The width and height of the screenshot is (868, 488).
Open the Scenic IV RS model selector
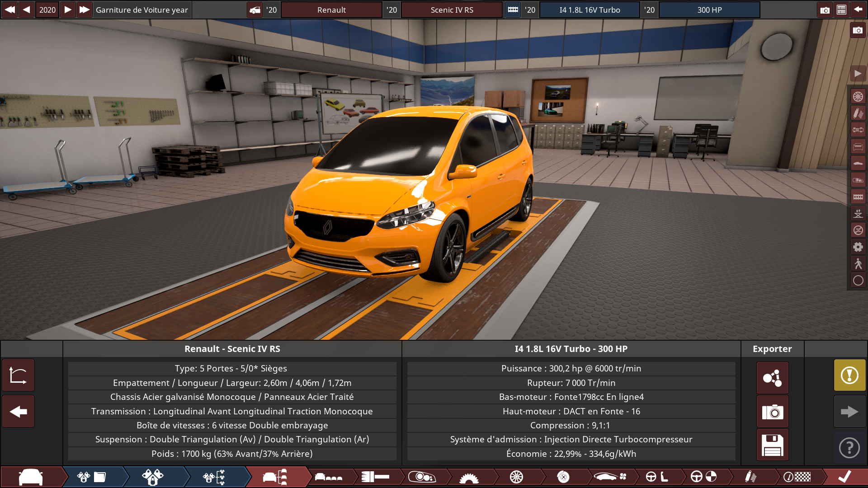[452, 10]
